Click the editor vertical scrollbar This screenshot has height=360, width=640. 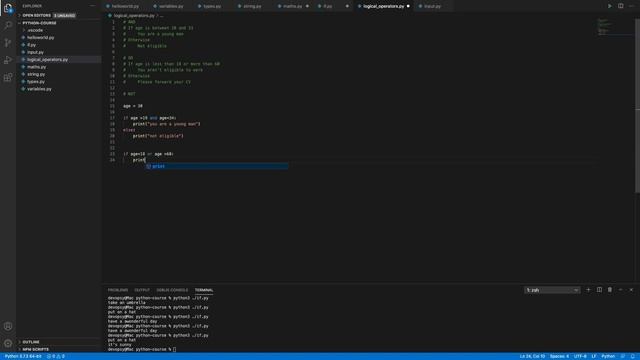click(x=637, y=106)
